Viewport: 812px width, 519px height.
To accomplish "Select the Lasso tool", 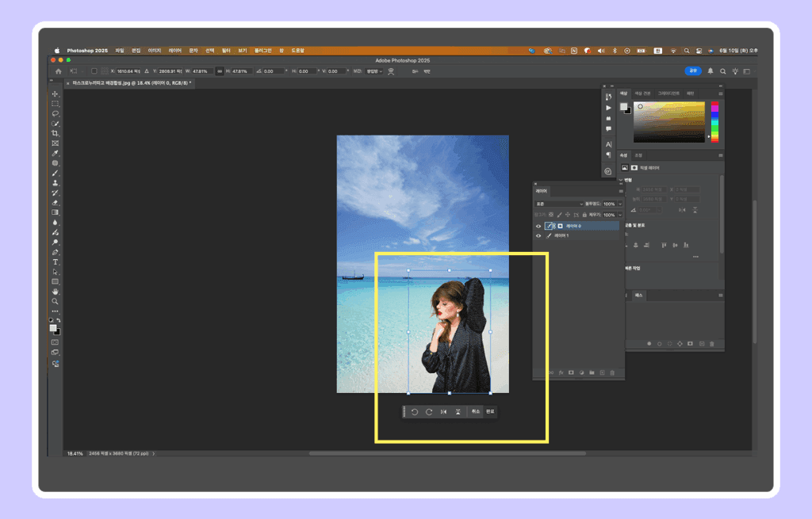I will point(55,114).
